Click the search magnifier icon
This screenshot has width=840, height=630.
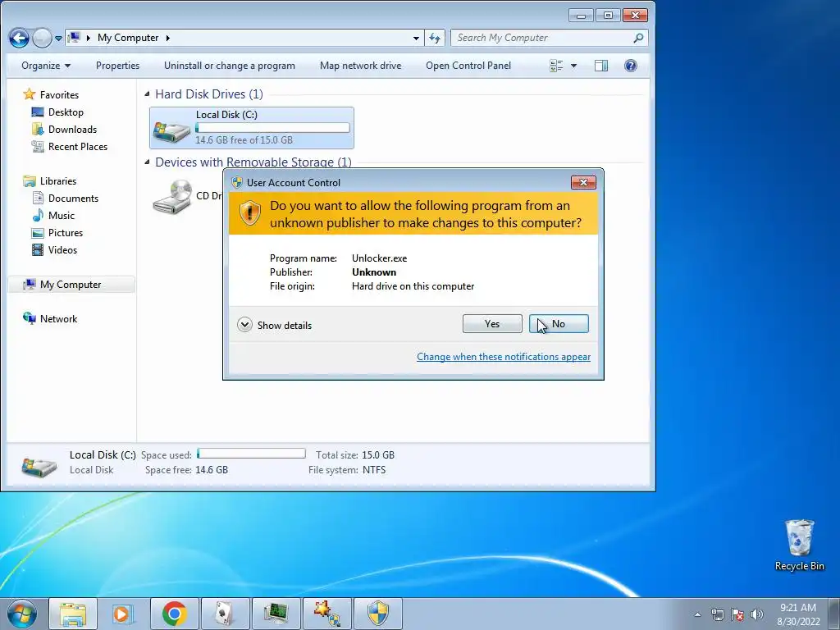(638, 38)
